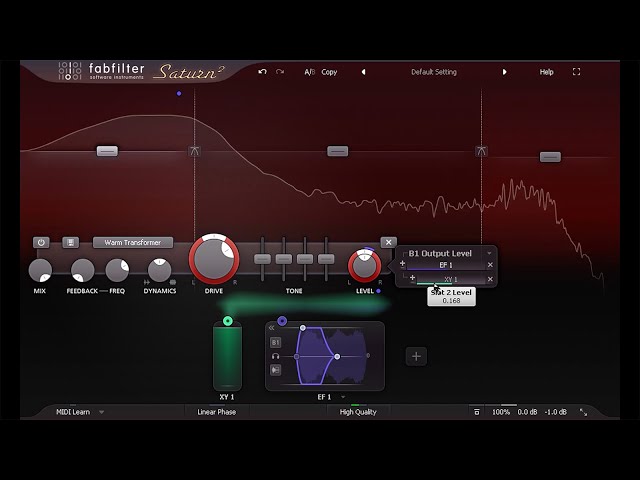Click the band preset save icon
Viewport: 640px width, 480px height.
pos(70,242)
